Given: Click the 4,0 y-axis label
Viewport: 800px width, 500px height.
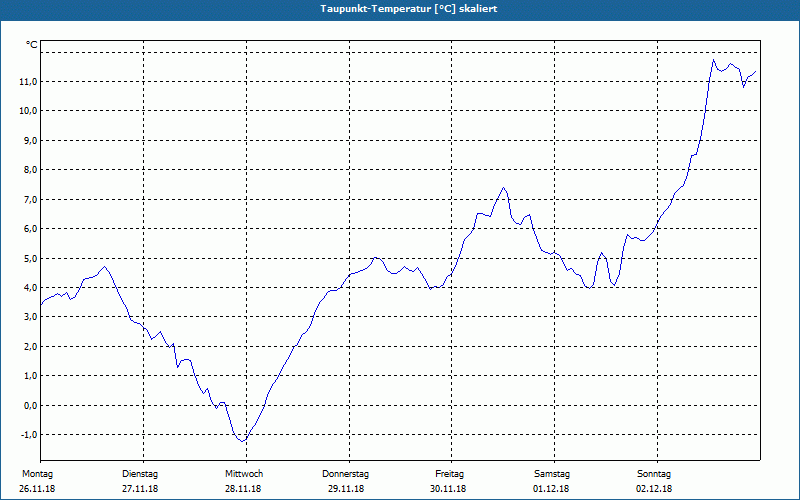Looking at the screenshot, I should [30, 287].
